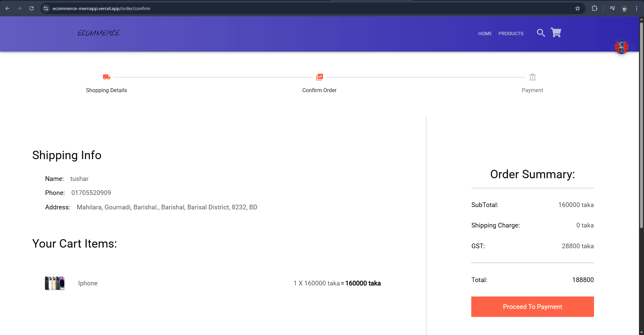This screenshot has width=644, height=335.
Task: Open the PRODUCTS menu item
Action: coord(511,33)
